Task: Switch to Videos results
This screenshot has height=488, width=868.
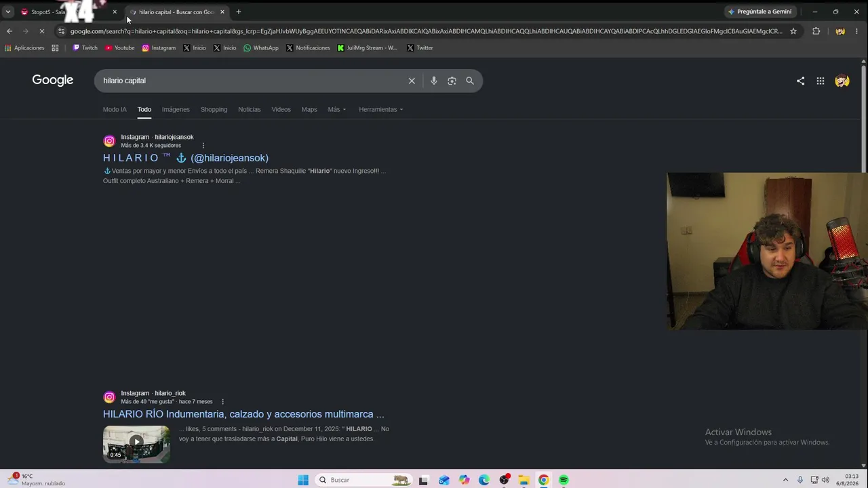Action: [281, 109]
